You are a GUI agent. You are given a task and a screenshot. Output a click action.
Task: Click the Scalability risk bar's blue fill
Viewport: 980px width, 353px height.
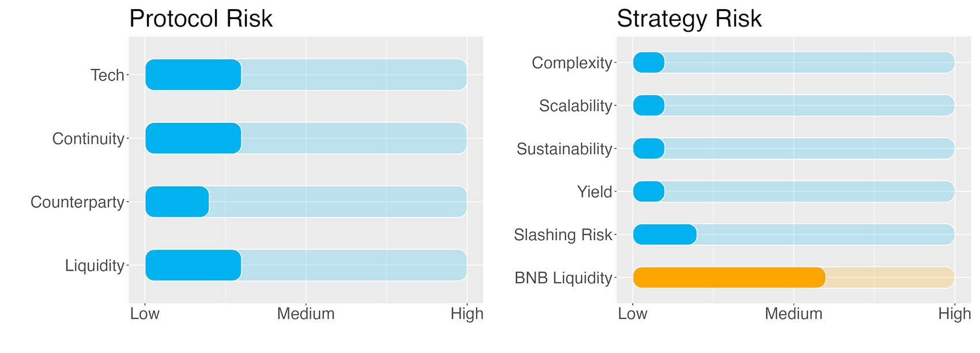coord(649,106)
